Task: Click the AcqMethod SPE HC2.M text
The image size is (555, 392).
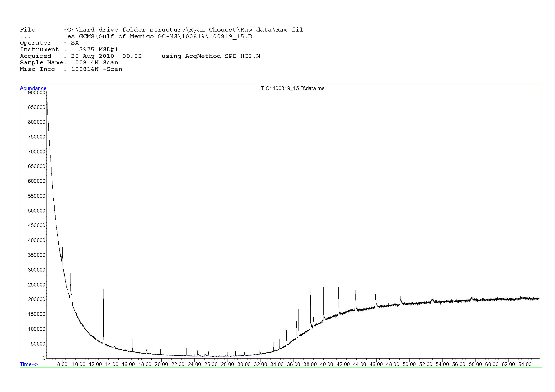Action: pyautogui.click(x=222, y=56)
